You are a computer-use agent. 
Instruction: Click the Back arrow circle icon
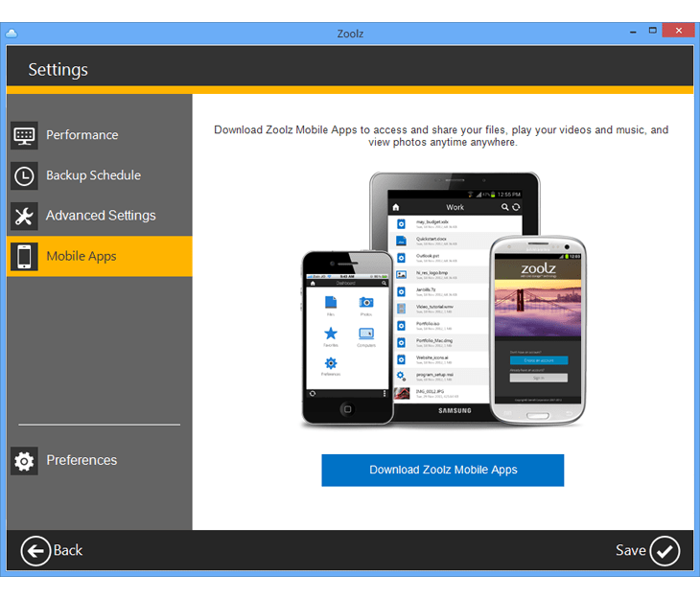click(x=35, y=551)
